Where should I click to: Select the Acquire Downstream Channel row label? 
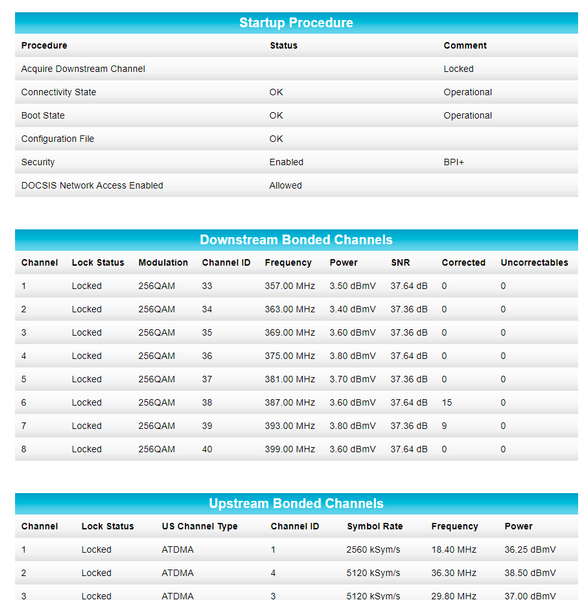click(83, 69)
